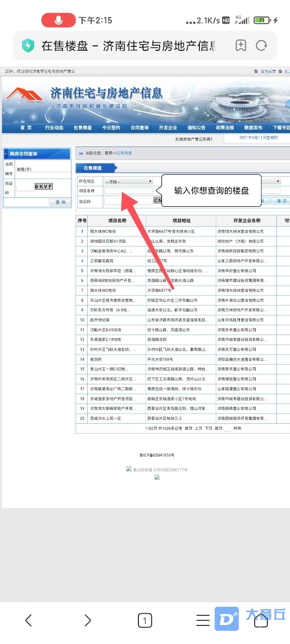This screenshot has width=290, height=644.
Task: Open 在售楼盘 in the navigation bar
Action: (x=83, y=128)
